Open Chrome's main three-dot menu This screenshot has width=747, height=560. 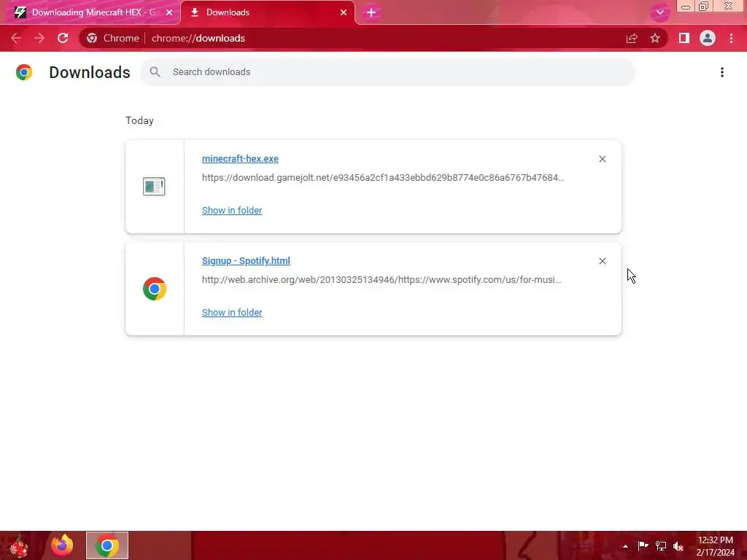[731, 38]
